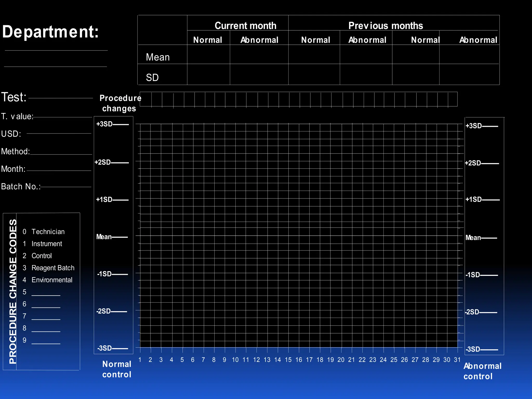532x399 pixels.
Task: Click the Batch No. field line
Action: pos(65,186)
